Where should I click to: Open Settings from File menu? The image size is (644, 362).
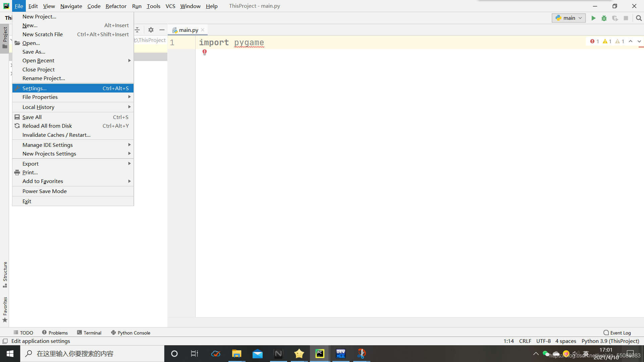pos(34,88)
